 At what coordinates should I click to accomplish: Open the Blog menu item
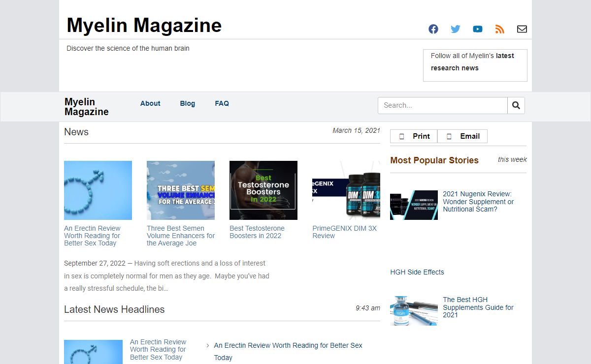pos(188,103)
